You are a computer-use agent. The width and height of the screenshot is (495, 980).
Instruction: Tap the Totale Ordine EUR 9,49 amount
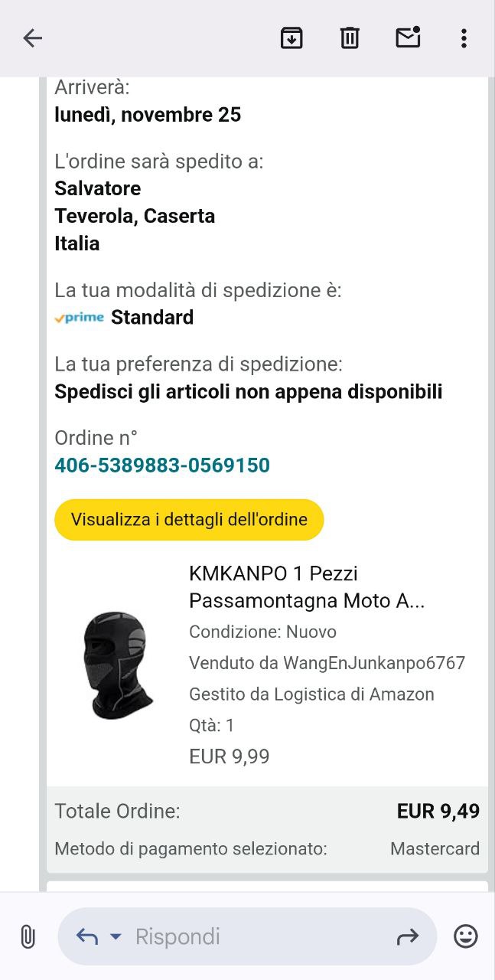438,812
